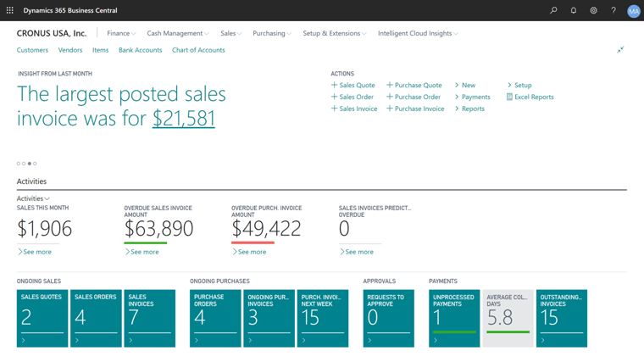See more under Sales Invoices Predicted Overdue
Screen dimensions: 644x362
coord(357,252)
